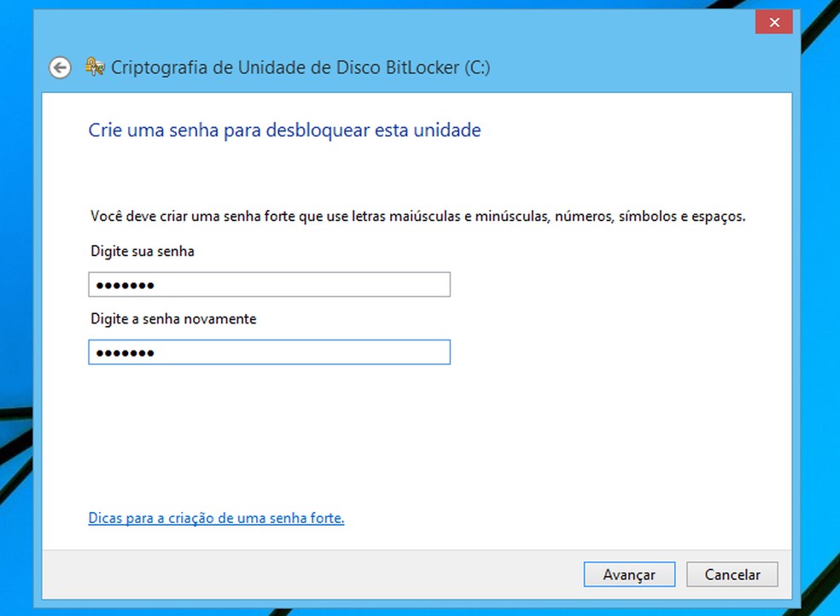
Task: Click the 'Avançar' button to continue
Action: pyautogui.click(x=629, y=574)
